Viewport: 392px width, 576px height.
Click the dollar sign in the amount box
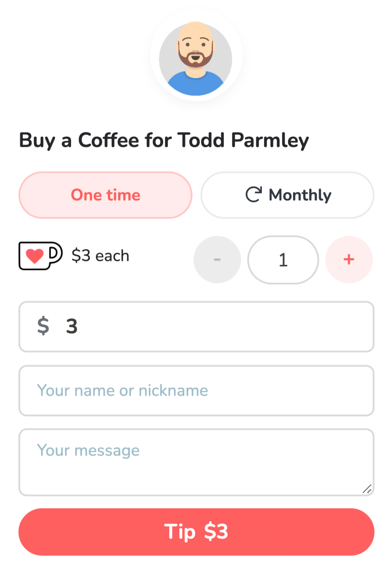point(43,326)
